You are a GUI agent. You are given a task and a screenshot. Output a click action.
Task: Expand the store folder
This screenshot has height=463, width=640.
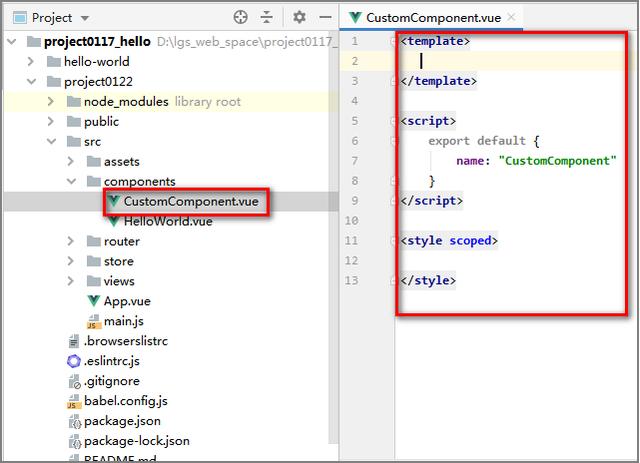coord(71,261)
